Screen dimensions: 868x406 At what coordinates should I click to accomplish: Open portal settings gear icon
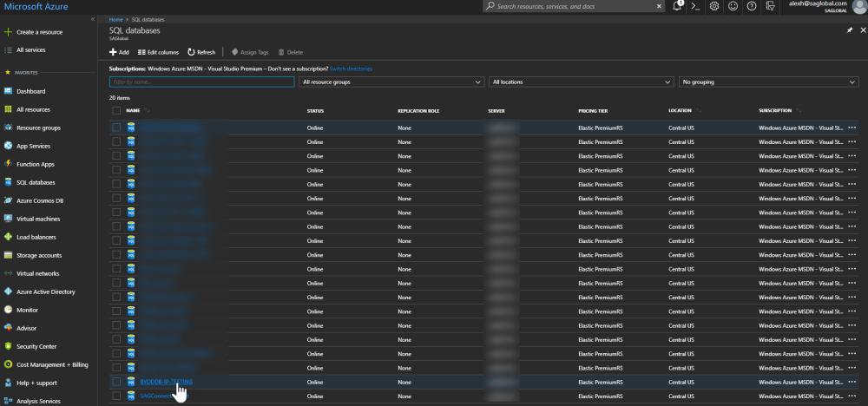click(713, 6)
